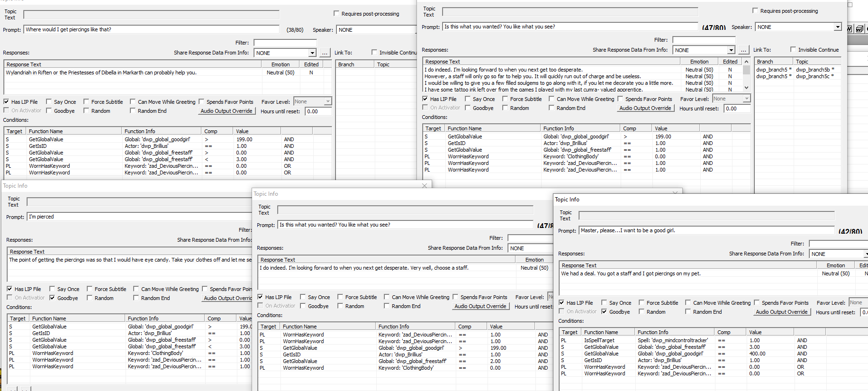
Task: Select the 'Wylandriah in Riften' response row
Action: (x=168, y=73)
